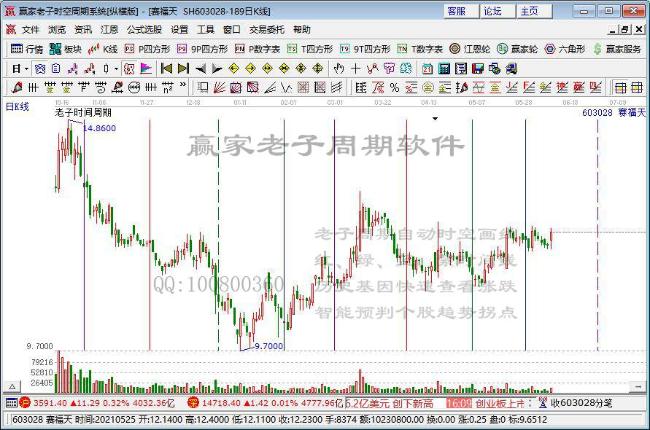This screenshot has height=430, width=650.
Task: Click the 9.7000 low price marker
Action: tap(269, 346)
